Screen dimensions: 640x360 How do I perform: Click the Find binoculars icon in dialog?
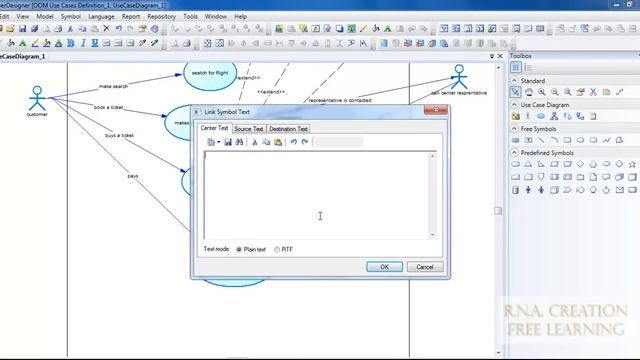point(240,142)
